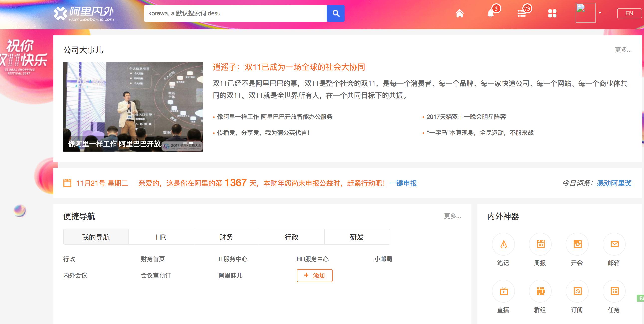Screen dimensions: 644x324
Task: Open the 笔记 notes icon
Action: pyautogui.click(x=503, y=244)
